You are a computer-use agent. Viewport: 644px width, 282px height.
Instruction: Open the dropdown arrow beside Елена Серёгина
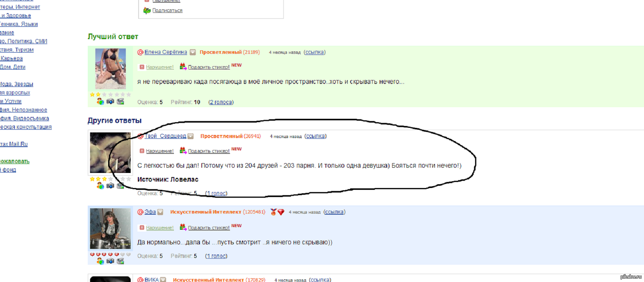click(x=193, y=53)
